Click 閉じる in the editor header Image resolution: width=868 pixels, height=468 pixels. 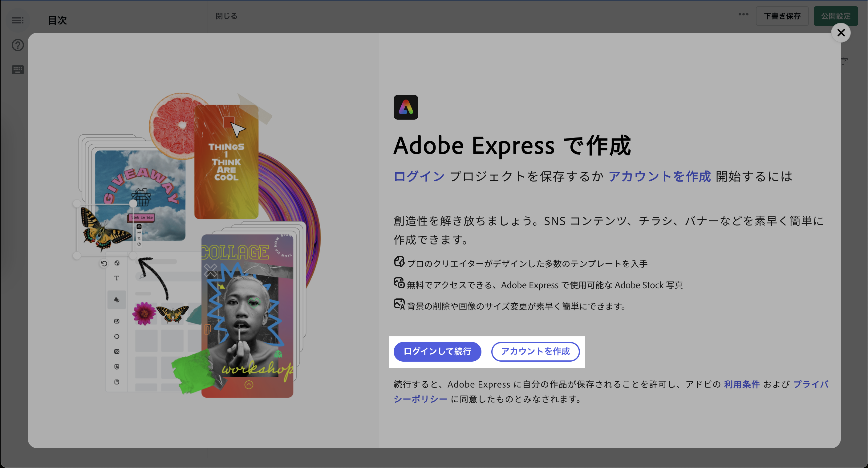[x=226, y=16]
